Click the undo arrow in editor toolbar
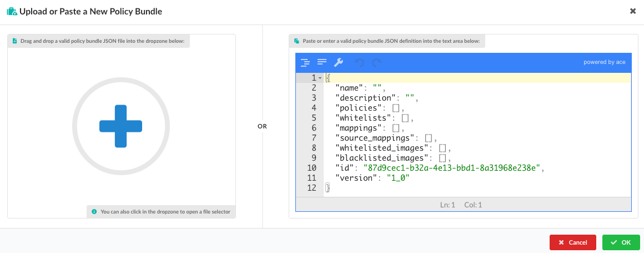 coord(360,63)
